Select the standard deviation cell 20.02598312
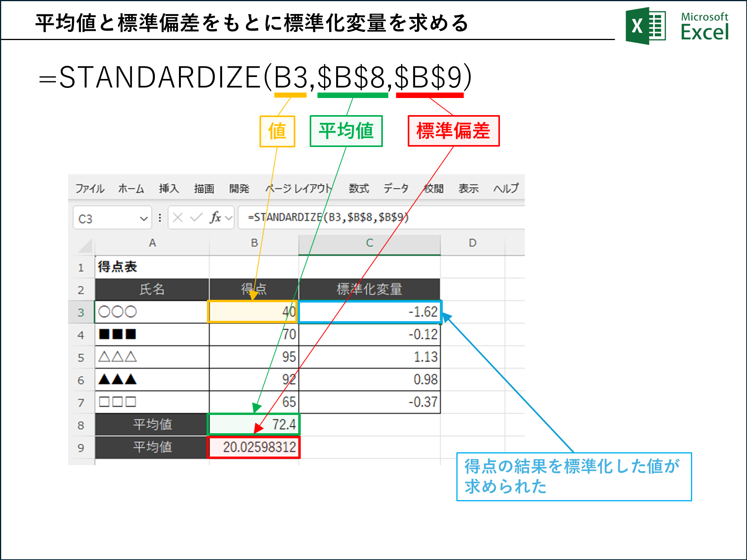Screen dimensions: 747x560 (253, 446)
